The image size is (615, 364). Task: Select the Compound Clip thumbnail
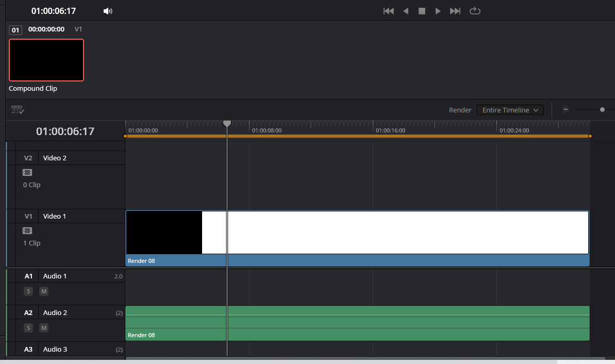pyautogui.click(x=46, y=60)
